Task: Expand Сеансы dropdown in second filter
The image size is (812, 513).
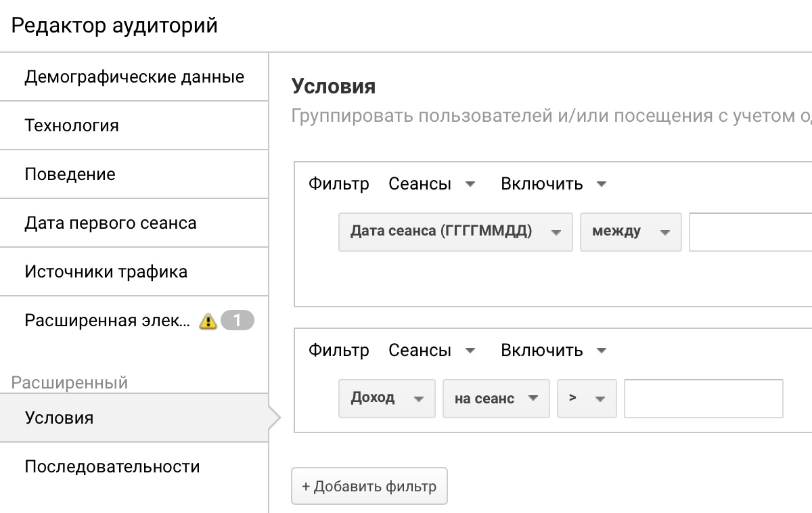Action: click(432, 350)
